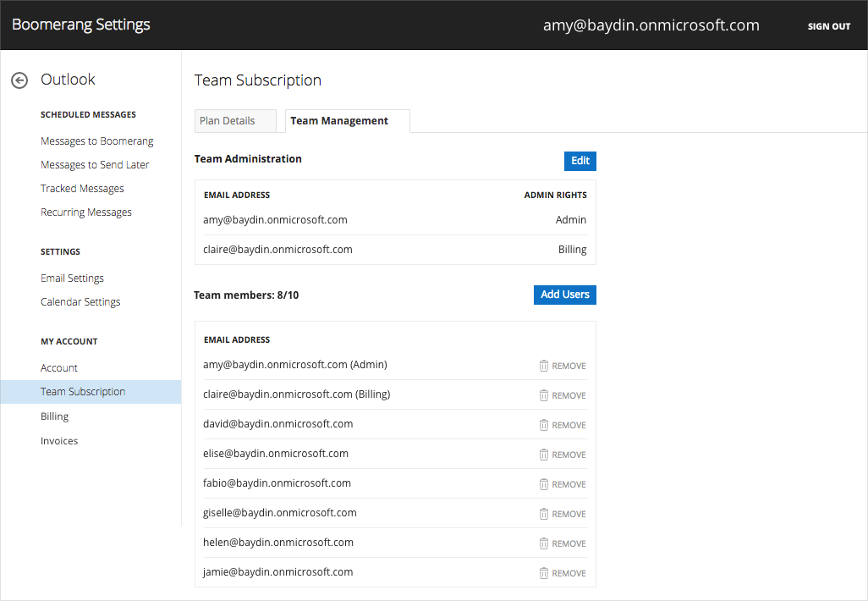Viewport: 868px width, 601px height.
Task: Click trash icon in giselle@baydin row
Action: [x=544, y=514]
